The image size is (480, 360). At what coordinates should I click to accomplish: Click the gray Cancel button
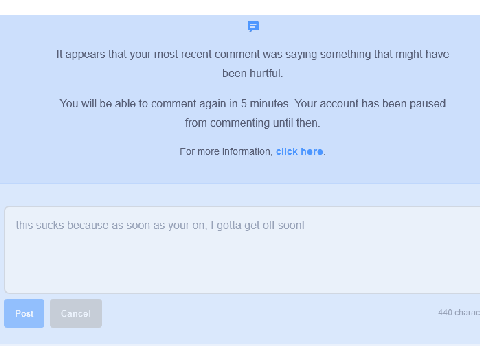point(76,313)
